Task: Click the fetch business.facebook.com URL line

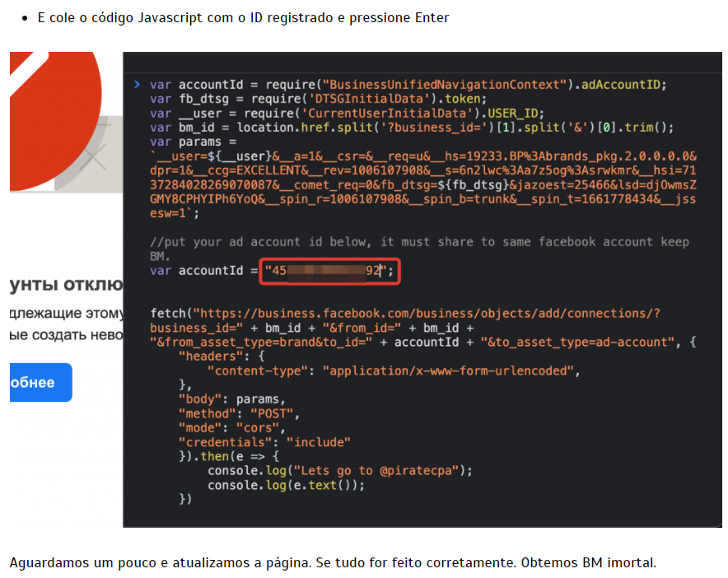Action: tap(405, 314)
